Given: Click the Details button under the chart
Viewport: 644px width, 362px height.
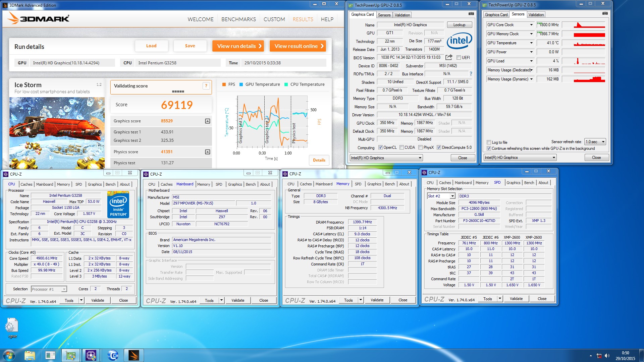Looking at the screenshot, I should click(x=319, y=160).
